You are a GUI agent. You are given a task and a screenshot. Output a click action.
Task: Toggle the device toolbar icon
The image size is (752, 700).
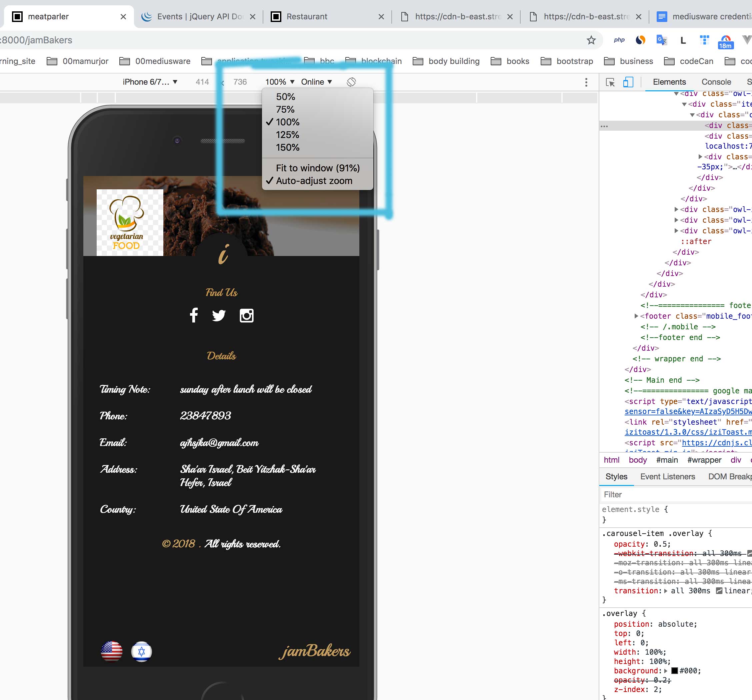point(628,82)
